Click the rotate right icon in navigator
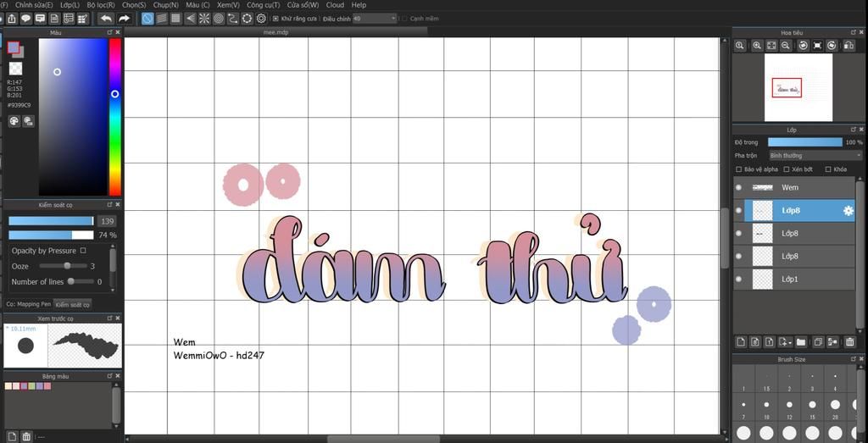This screenshot has height=443, width=868. point(832,46)
